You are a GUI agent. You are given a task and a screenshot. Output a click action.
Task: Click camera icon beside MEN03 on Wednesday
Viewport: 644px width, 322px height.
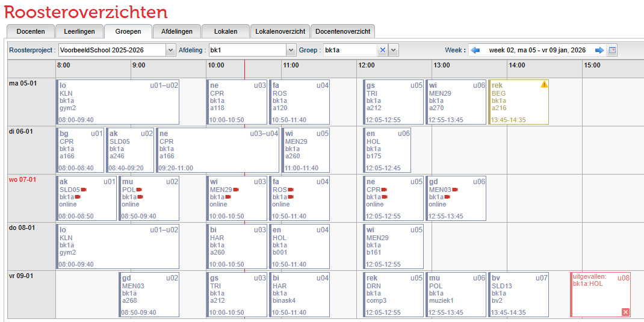[x=454, y=190]
